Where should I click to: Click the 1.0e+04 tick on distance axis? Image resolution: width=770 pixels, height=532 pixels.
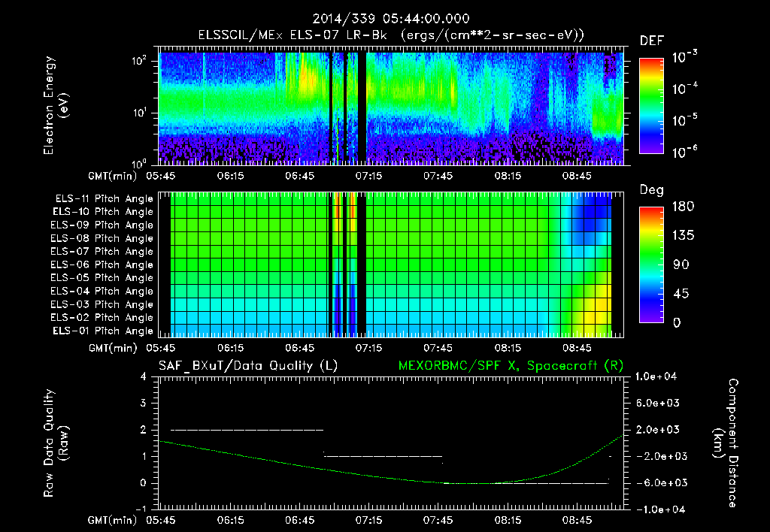[656, 376]
